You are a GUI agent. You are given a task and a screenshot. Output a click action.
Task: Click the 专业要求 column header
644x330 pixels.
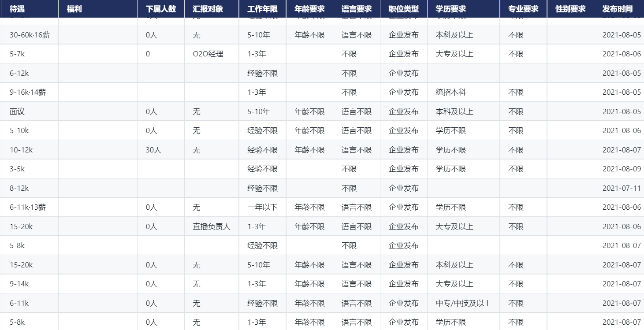tap(524, 9)
